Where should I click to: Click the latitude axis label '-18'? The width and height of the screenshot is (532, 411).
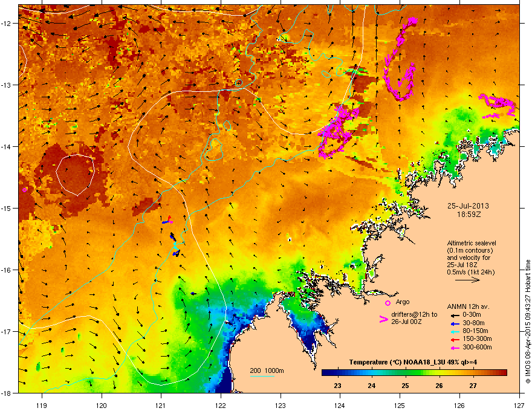tap(6, 393)
